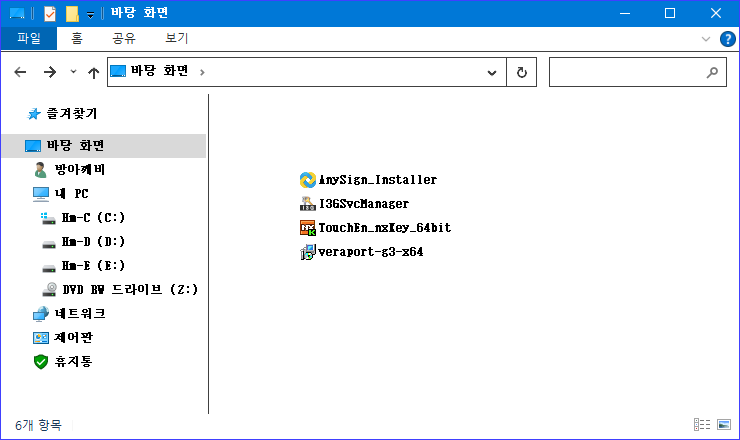Open DVD RW 드라이브 (Z:)

pyautogui.click(x=130, y=289)
